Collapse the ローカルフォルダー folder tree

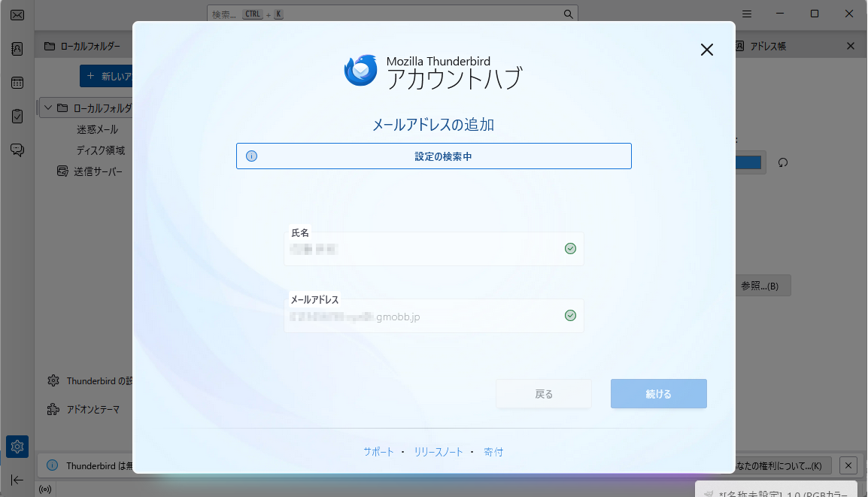(x=47, y=108)
